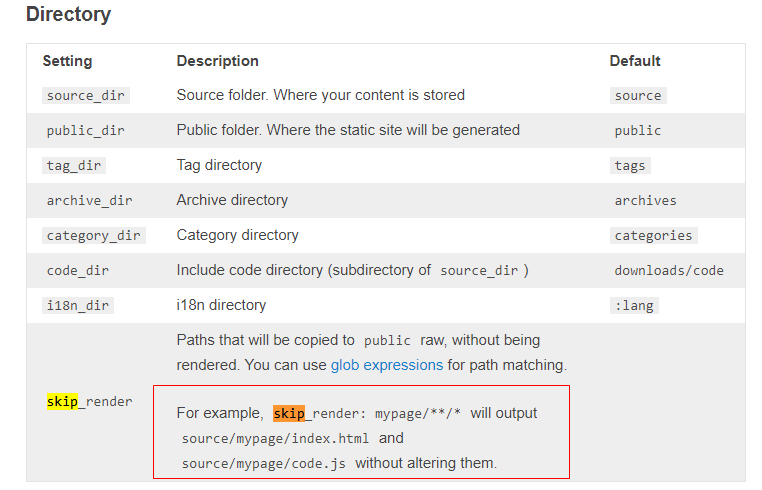Click the tag_dir setting code
Viewport: 762px width, 490px height.
pos(73,166)
